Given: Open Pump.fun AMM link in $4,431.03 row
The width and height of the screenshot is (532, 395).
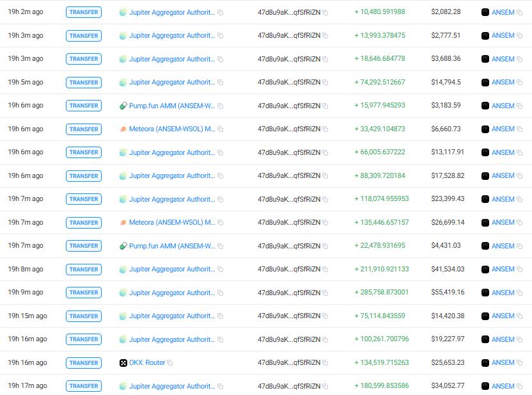Looking at the screenshot, I should point(172,246).
